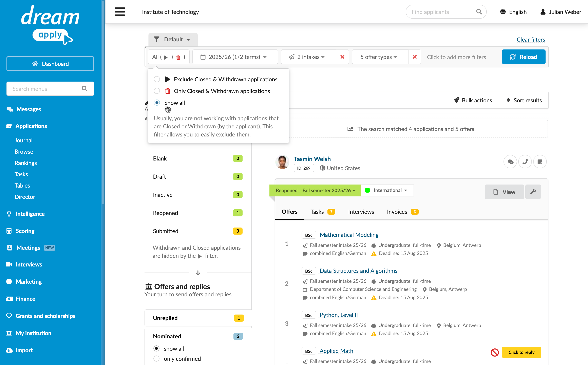
Task: Open Marketing in the sidebar
Action: 29,282
